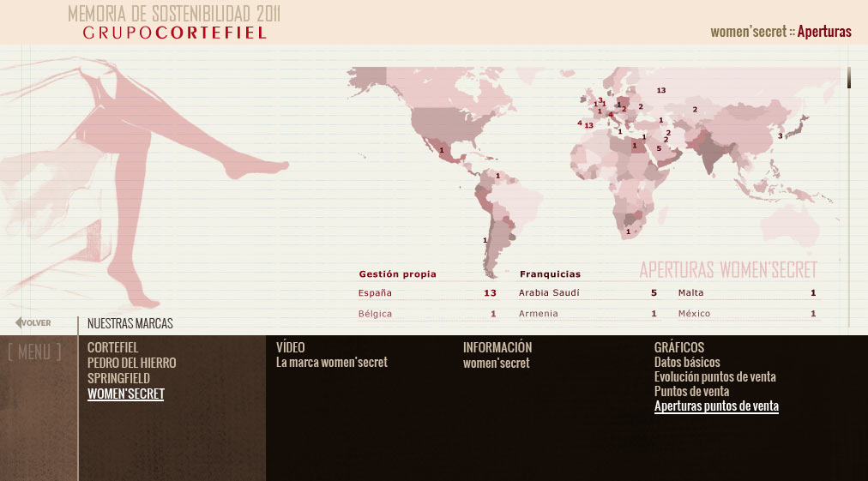This screenshot has width=868, height=481.
Task: Click the South Africa map marker 1
Action: [x=628, y=231]
